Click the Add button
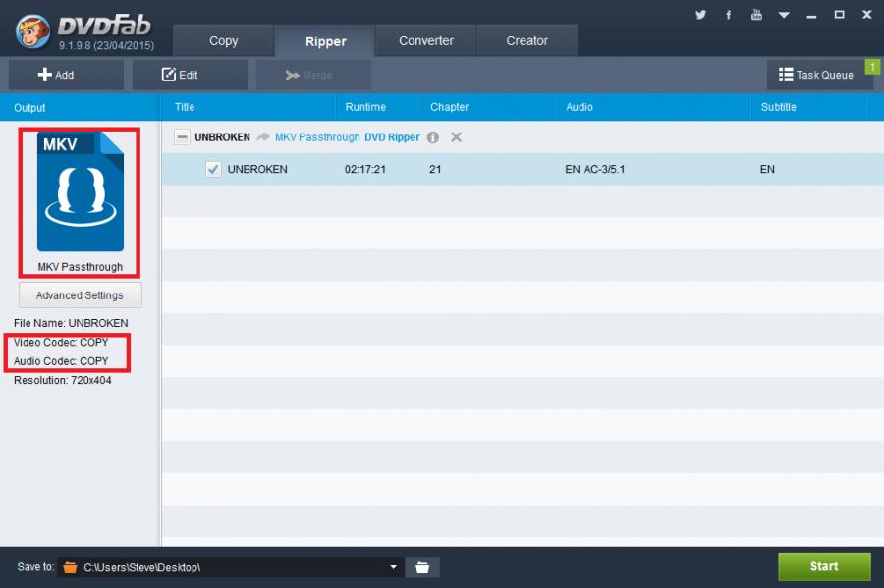 click(66, 75)
